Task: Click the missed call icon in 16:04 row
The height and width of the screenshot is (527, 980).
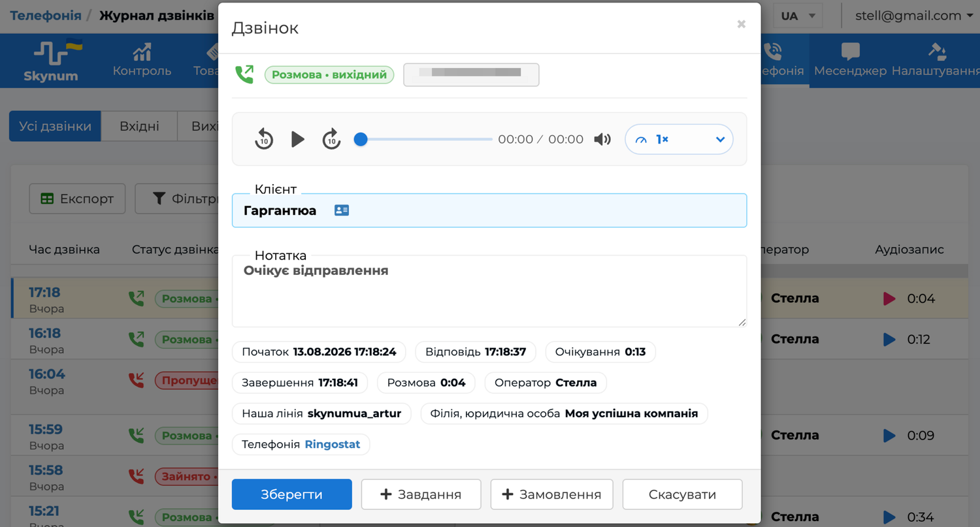Action: coord(137,380)
